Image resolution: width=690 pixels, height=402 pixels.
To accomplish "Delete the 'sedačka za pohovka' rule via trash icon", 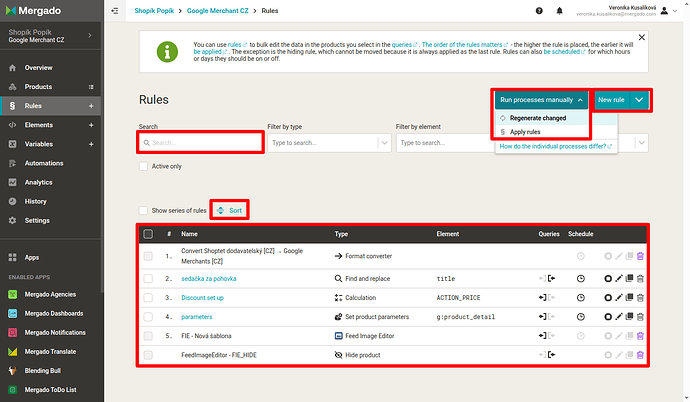I will (640, 278).
